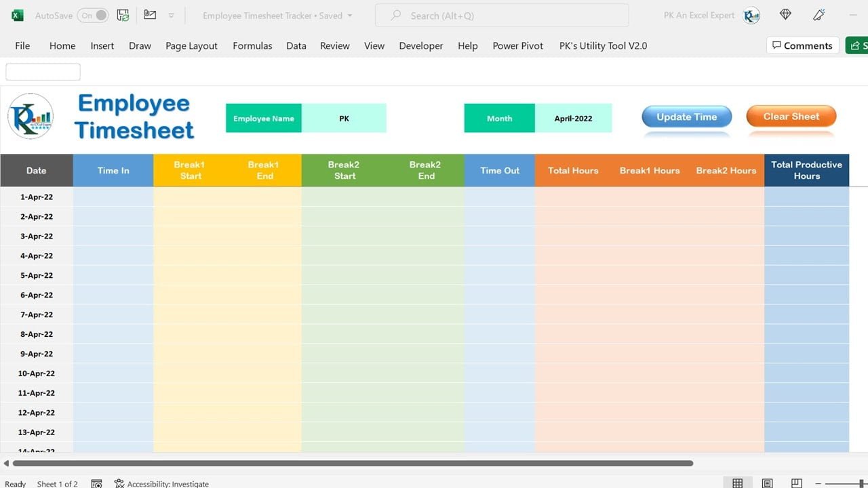Screen dimensions: 868x488
Task: Click the Break1 End header
Action: click(x=264, y=170)
